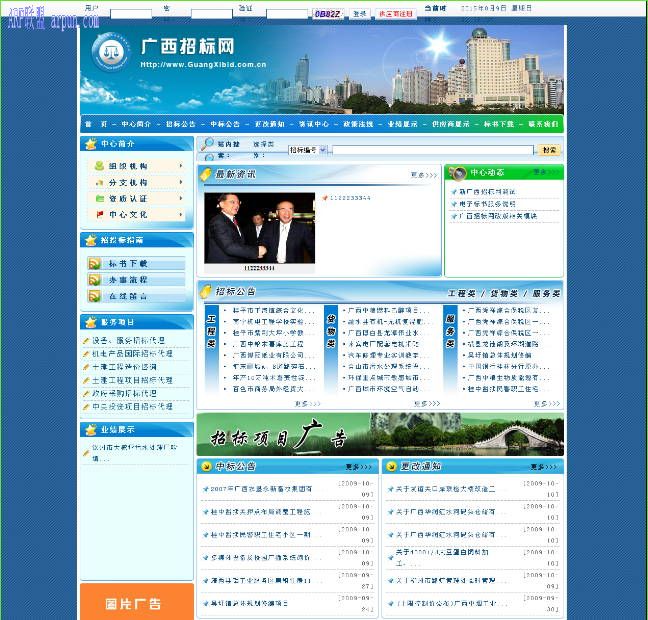648x620 pixels.
Task: Switch to the 工程类 tab
Action: tap(462, 293)
